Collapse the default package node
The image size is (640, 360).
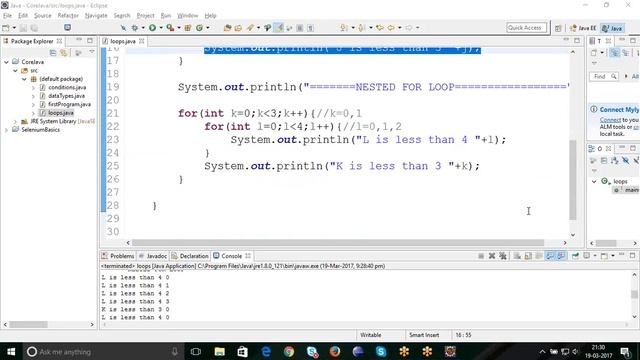(24, 79)
